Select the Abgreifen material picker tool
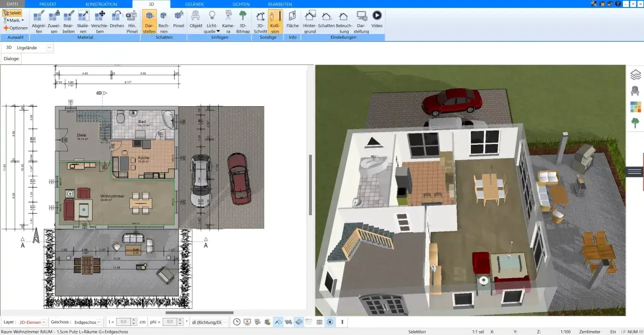Screen dimensions: 644x335 39,22
